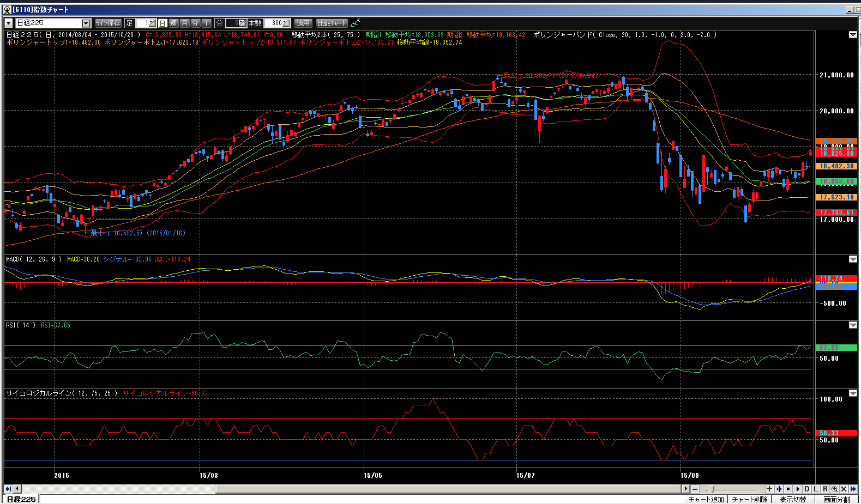Screen dimensions: 861x504
Task: Click the minus zoom-out icon
Action: [x=695, y=489]
